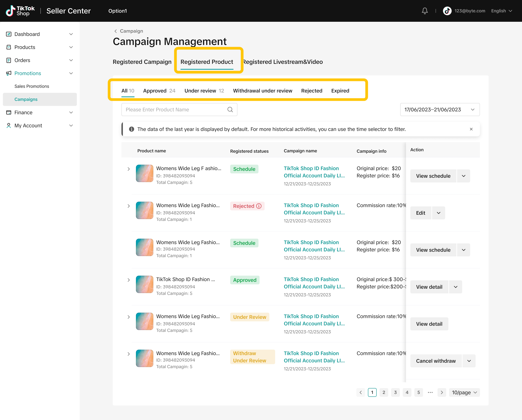Viewport: 522px width, 420px height.
Task: Click the TikTok Shop logo
Action: pyautogui.click(x=20, y=11)
